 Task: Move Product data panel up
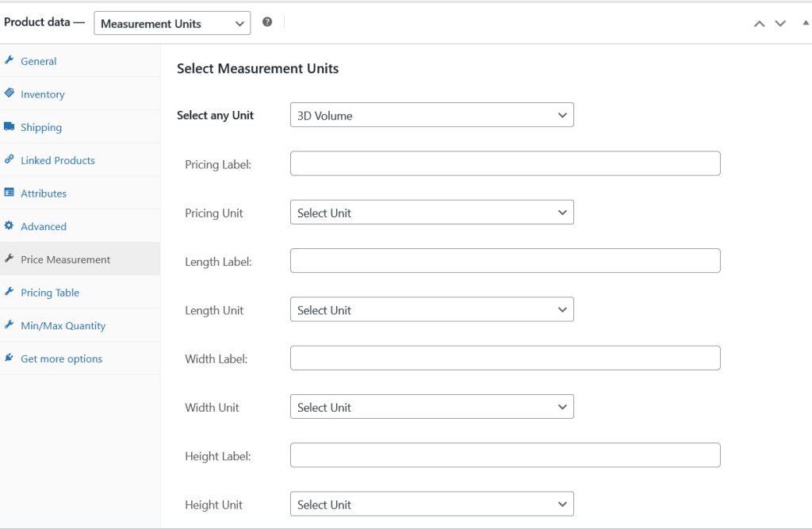759,23
